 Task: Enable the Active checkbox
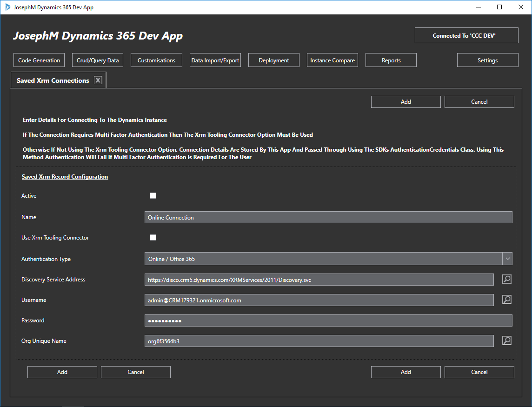(x=153, y=196)
